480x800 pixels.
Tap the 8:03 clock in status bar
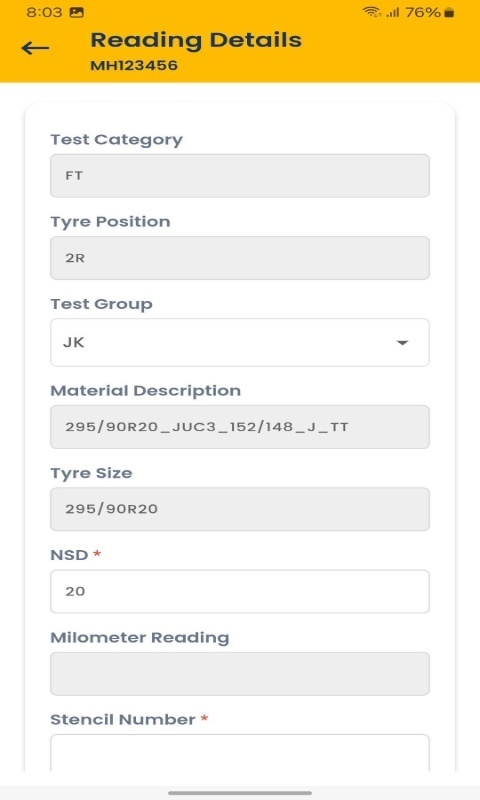click(44, 12)
